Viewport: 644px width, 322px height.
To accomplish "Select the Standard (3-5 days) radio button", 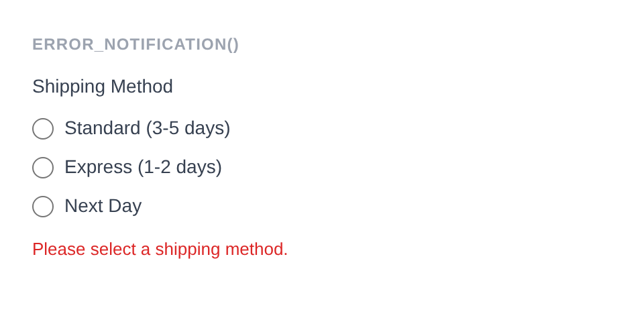I will 43,129.
